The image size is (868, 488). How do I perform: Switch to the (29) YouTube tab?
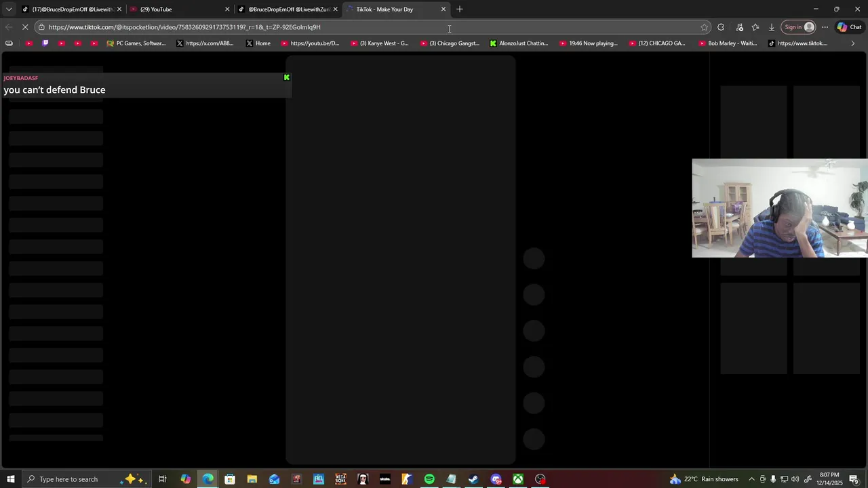180,9
